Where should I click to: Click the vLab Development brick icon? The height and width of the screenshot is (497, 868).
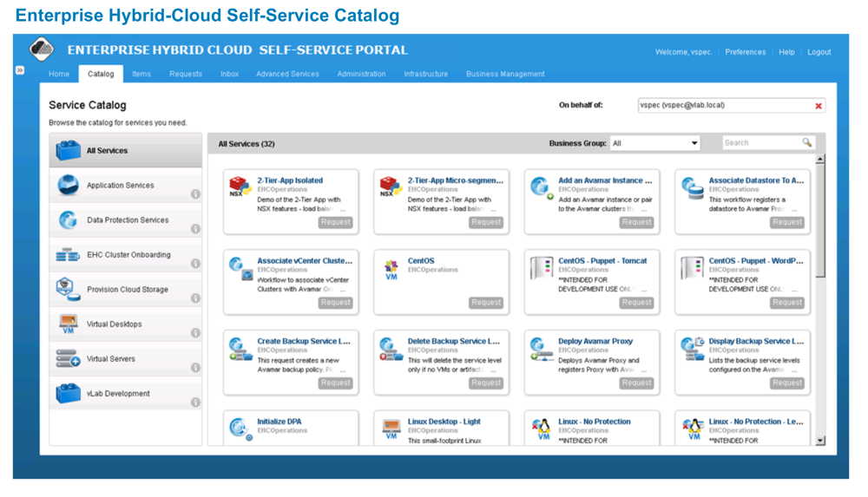(x=68, y=394)
